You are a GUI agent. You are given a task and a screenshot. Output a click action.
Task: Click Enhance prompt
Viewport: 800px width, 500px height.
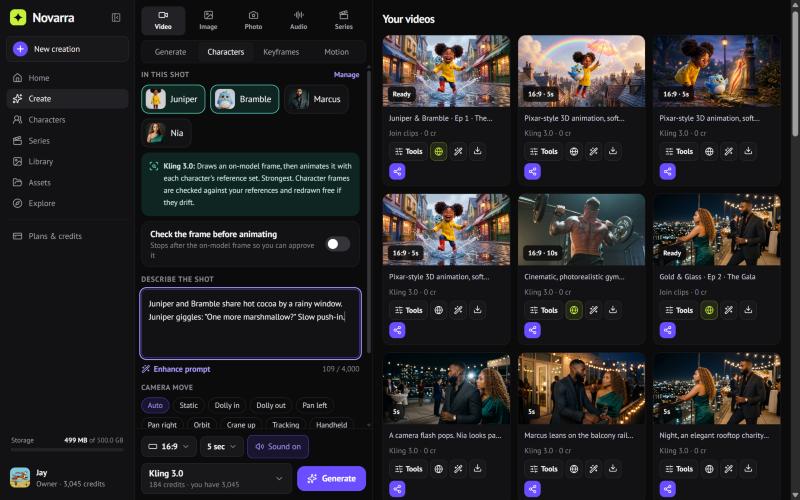tap(176, 369)
